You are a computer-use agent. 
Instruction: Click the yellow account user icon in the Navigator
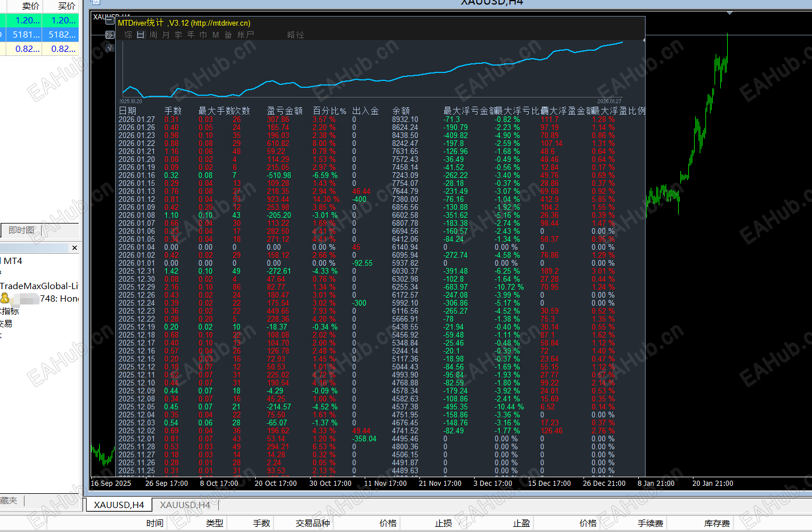[x=5, y=298]
